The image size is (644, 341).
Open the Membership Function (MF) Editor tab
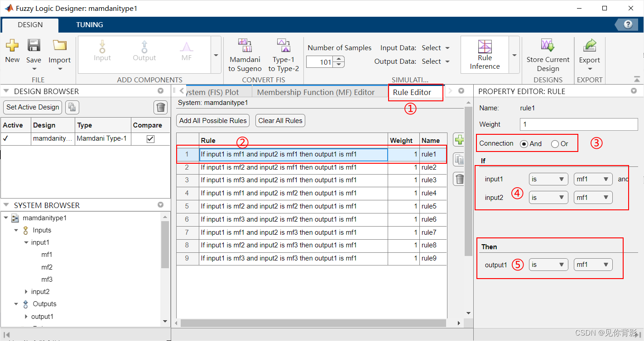[x=316, y=92]
